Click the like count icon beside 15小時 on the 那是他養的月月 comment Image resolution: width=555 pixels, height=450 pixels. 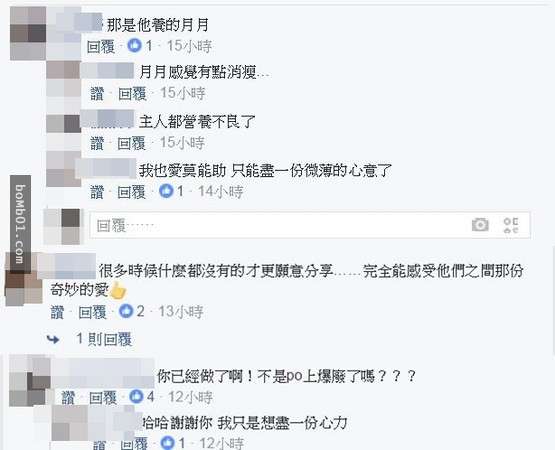point(134,45)
